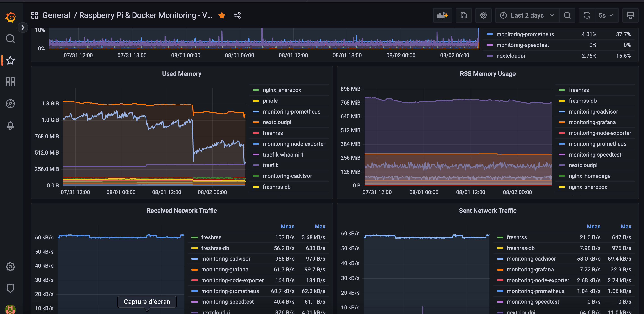Click the Grafana logo home icon
Image resolution: width=644 pixels, height=314 pixels.
10,17
